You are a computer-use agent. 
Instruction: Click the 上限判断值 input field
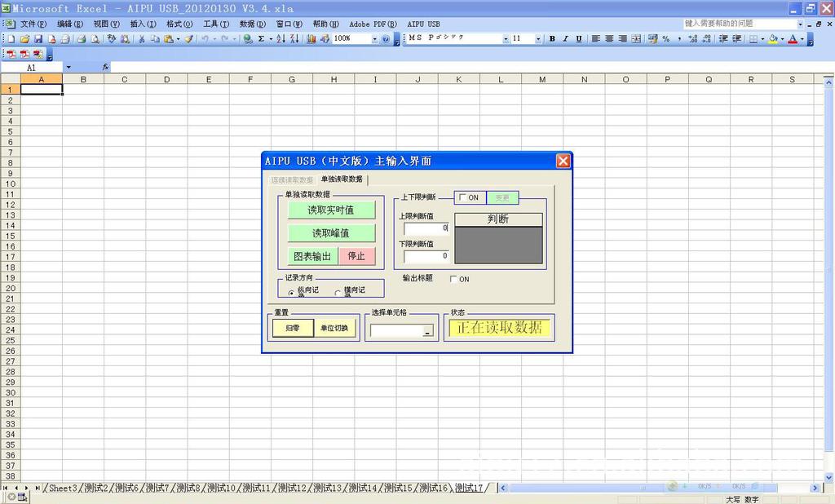[x=426, y=228]
